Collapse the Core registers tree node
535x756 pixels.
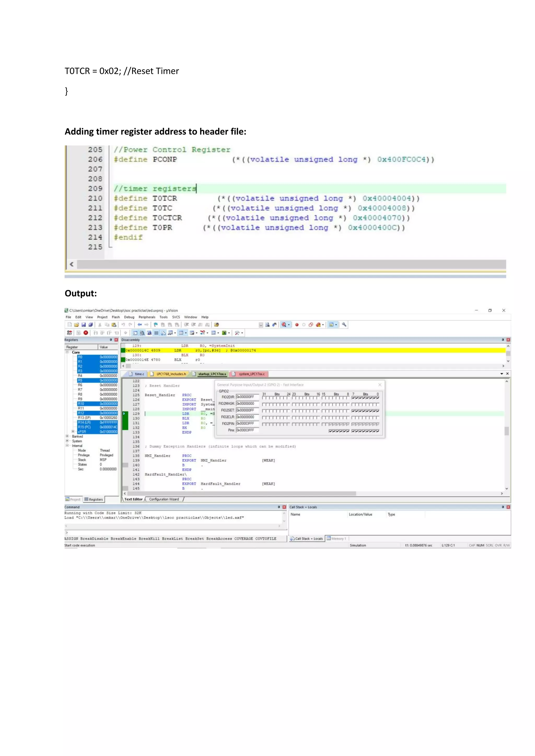click(x=67, y=352)
